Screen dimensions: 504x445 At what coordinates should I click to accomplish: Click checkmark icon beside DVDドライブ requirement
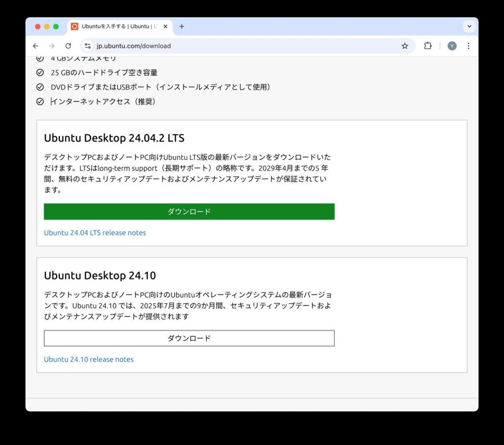pyautogui.click(x=40, y=87)
